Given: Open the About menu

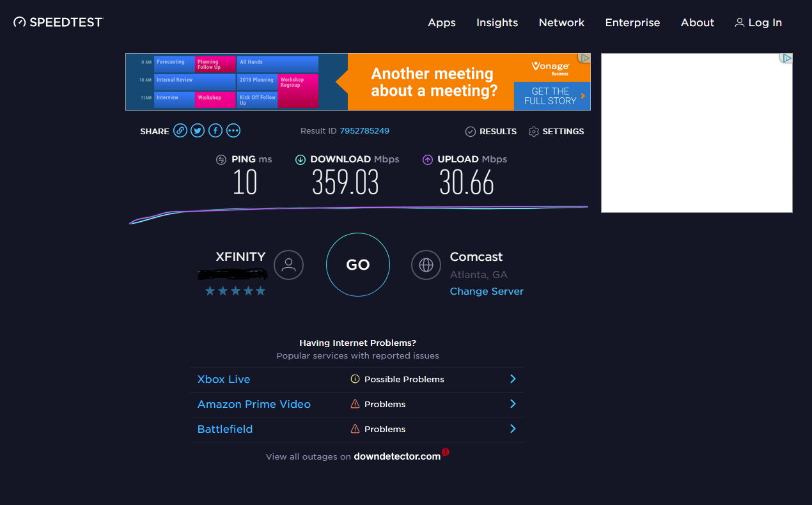Looking at the screenshot, I should pos(698,22).
